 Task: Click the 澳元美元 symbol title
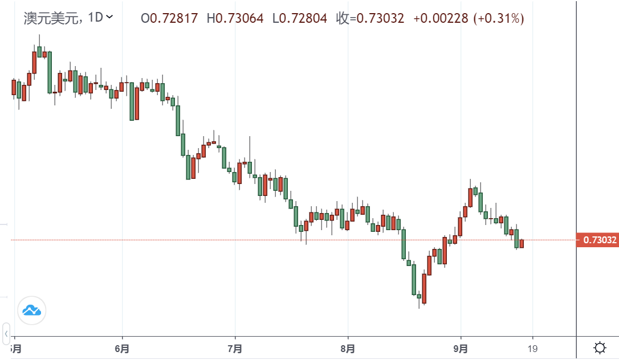pyautogui.click(x=52, y=18)
